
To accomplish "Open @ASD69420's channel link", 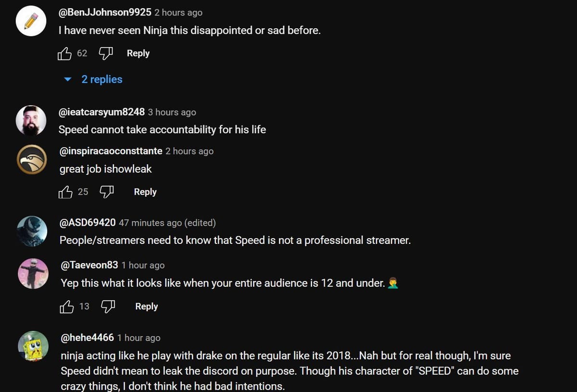I will (x=89, y=223).
